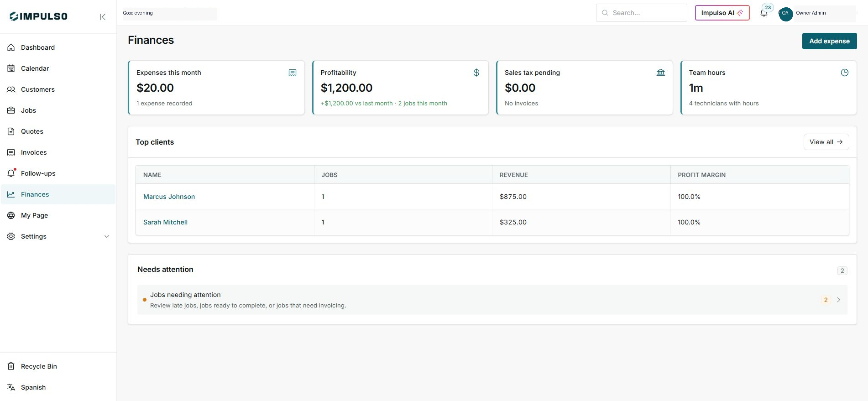Click the orange 2 jobs badge
Screen dimensions: 868x401
coord(826,300)
